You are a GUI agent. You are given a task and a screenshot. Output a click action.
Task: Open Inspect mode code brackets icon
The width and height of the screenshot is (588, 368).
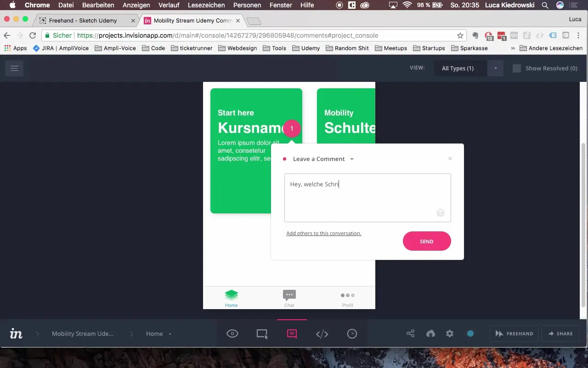pyautogui.click(x=322, y=334)
